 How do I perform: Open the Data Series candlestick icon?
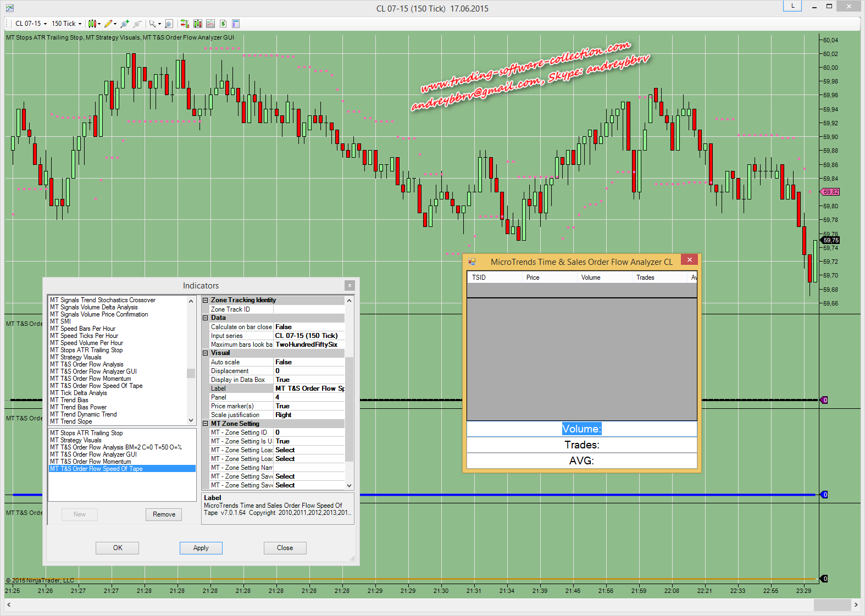coord(198,24)
